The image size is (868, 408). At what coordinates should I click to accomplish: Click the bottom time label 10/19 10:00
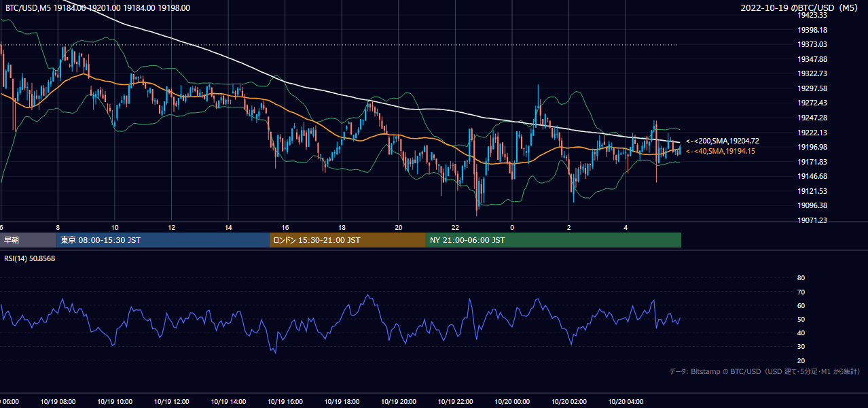click(115, 402)
